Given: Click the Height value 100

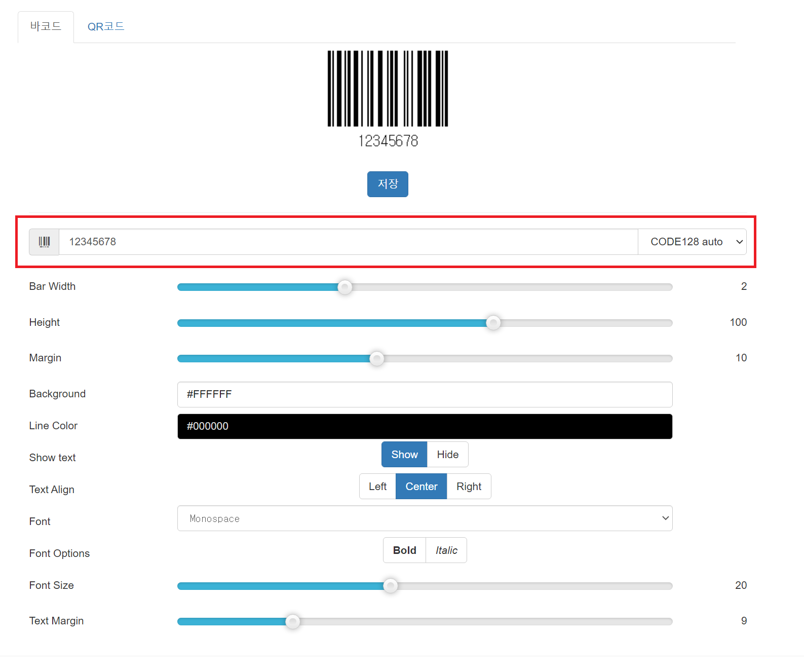Looking at the screenshot, I should (738, 322).
